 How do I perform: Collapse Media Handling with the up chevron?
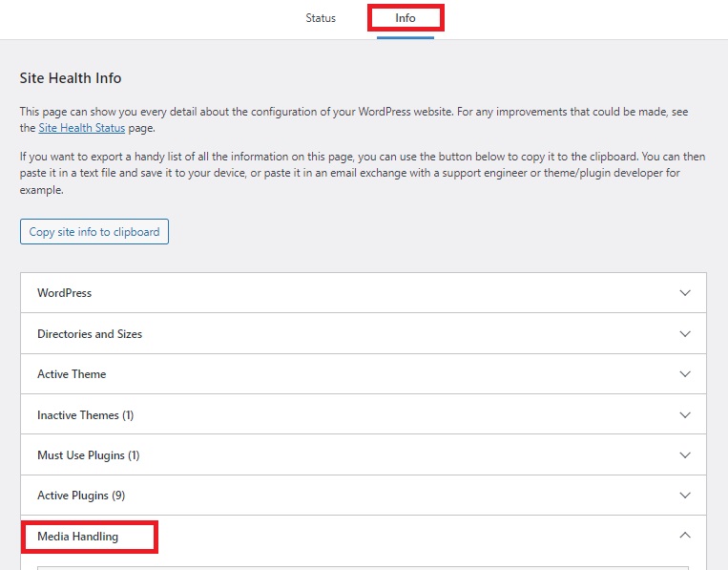684,537
